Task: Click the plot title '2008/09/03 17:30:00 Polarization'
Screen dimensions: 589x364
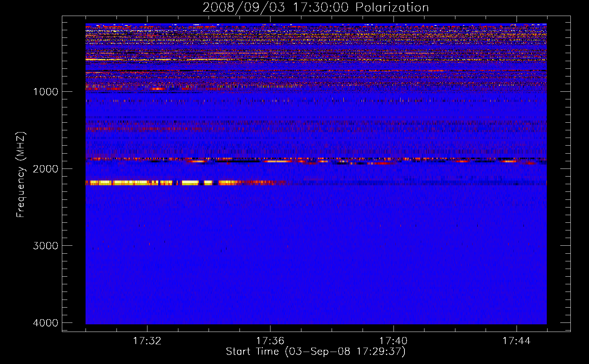Action: click(316, 7)
